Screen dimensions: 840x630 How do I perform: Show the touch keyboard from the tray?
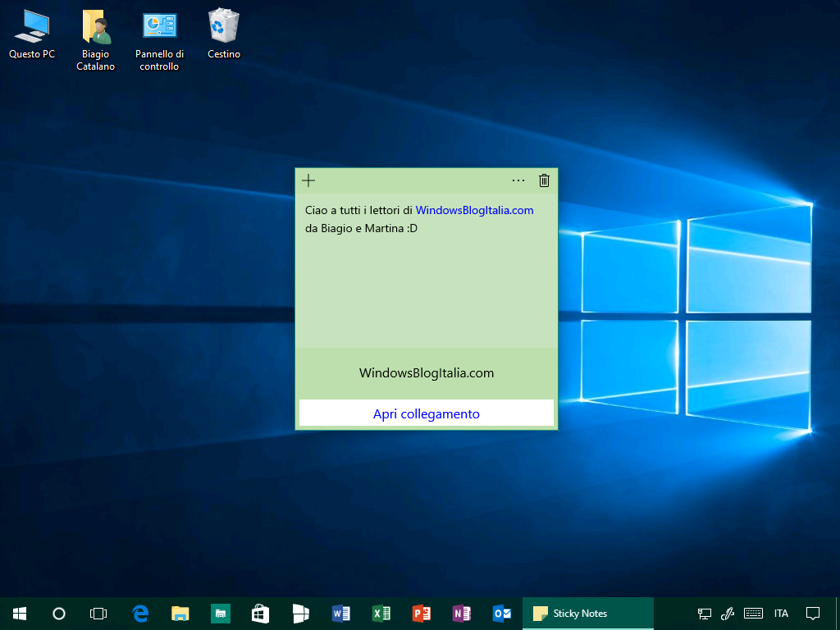(x=753, y=614)
